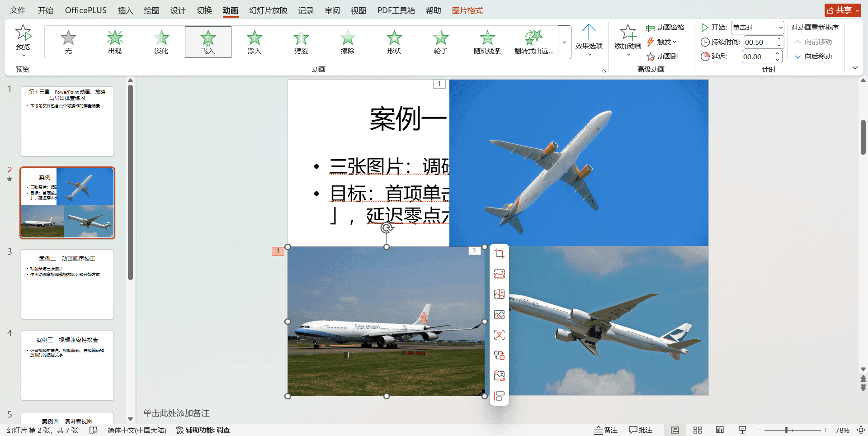This screenshot has height=436, width=868.
Task: Click the swap-squares icon in floating toolbar
Action: (x=499, y=355)
